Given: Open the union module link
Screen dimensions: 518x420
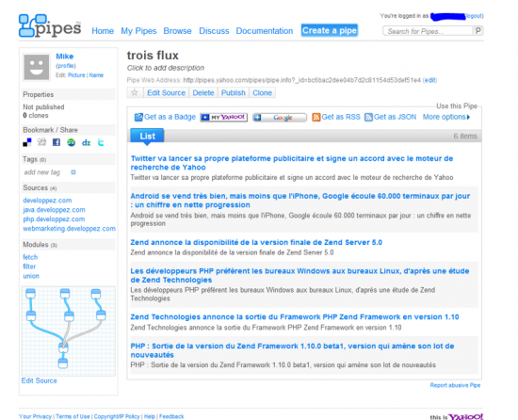Looking at the screenshot, I should click(x=31, y=276).
